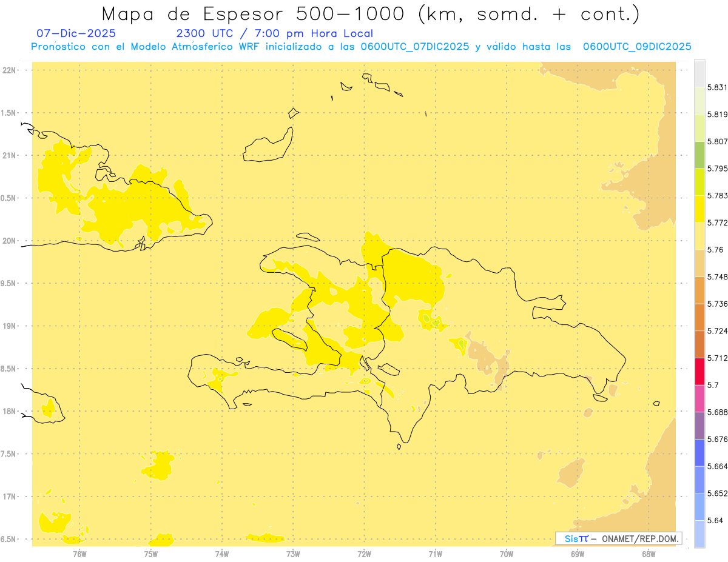Viewport: 728px width, 562px height.
Task: Click the legend value 5.831
Action: [x=718, y=87]
